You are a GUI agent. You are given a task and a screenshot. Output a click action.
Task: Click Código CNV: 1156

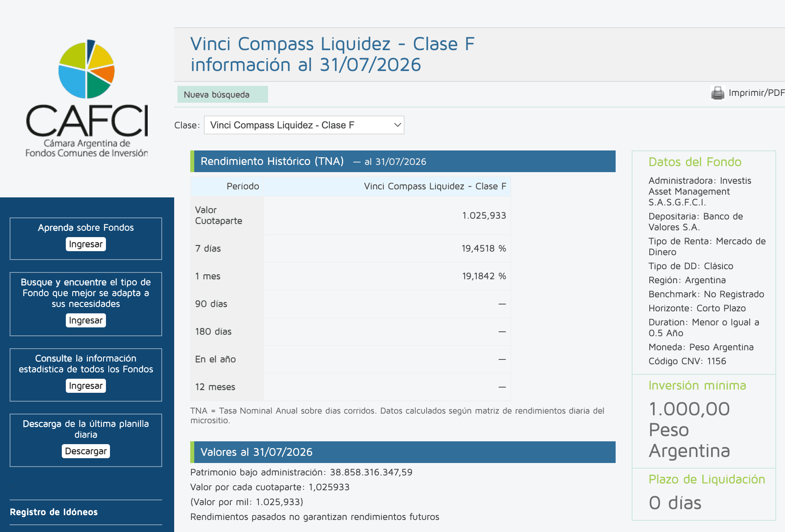687,361
